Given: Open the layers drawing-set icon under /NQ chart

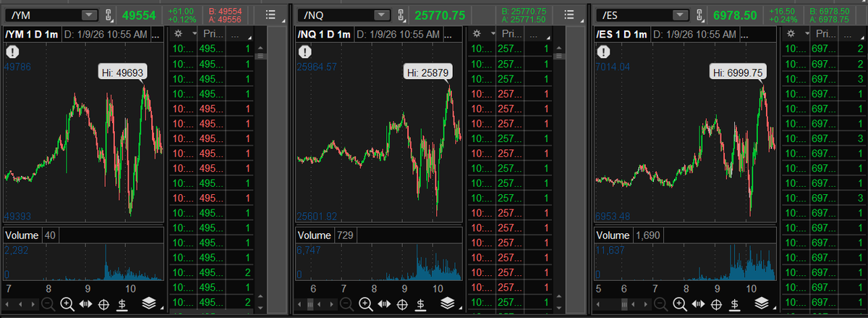Looking at the screenshot, I should coord(447,303).
